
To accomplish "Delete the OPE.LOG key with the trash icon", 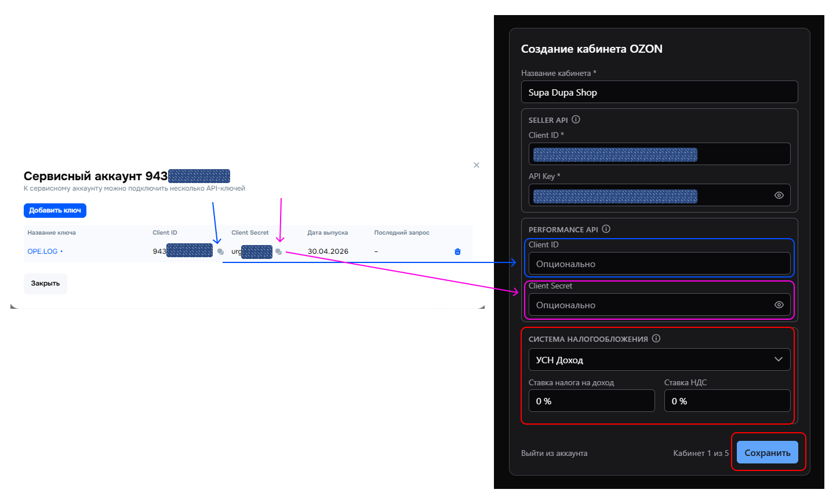I will [457, 251].
